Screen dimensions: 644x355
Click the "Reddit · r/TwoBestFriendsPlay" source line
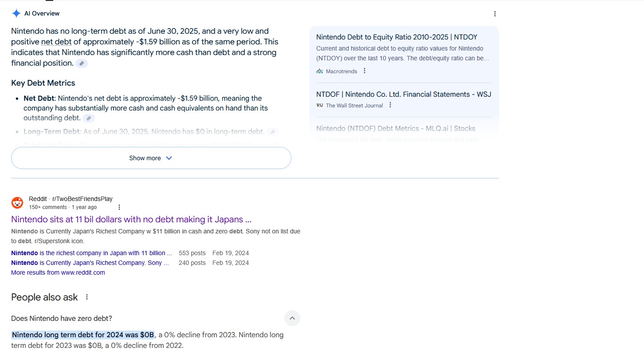(71, 199)
